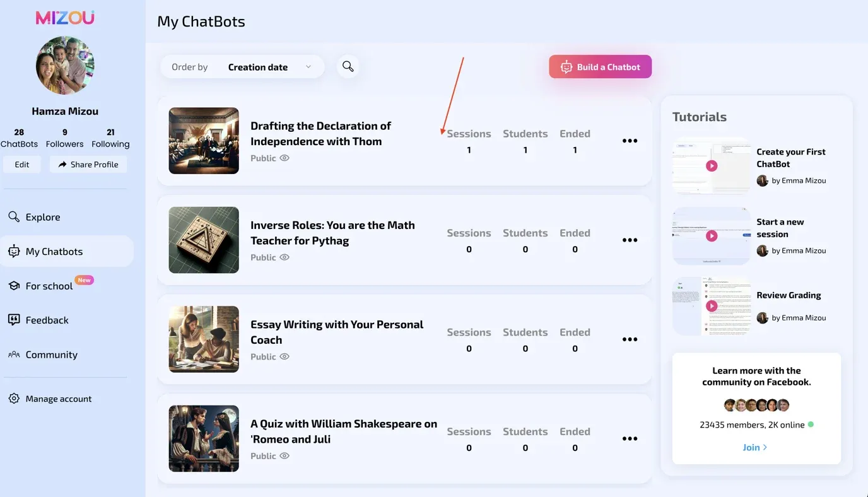Viewport: 868px width, 497px height.
Task: Open the Hamza Mizou profile photo
Action: tap(65, 66)
